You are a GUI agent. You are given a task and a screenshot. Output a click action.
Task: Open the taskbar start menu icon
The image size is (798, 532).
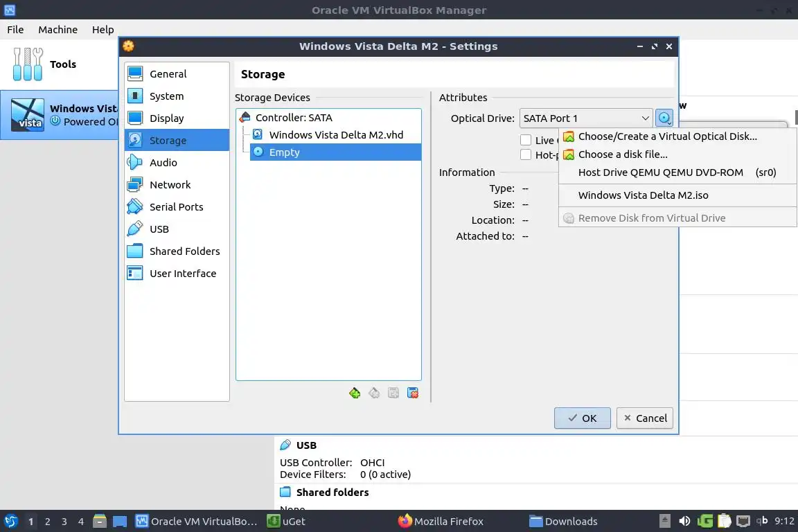pos(11,522)
